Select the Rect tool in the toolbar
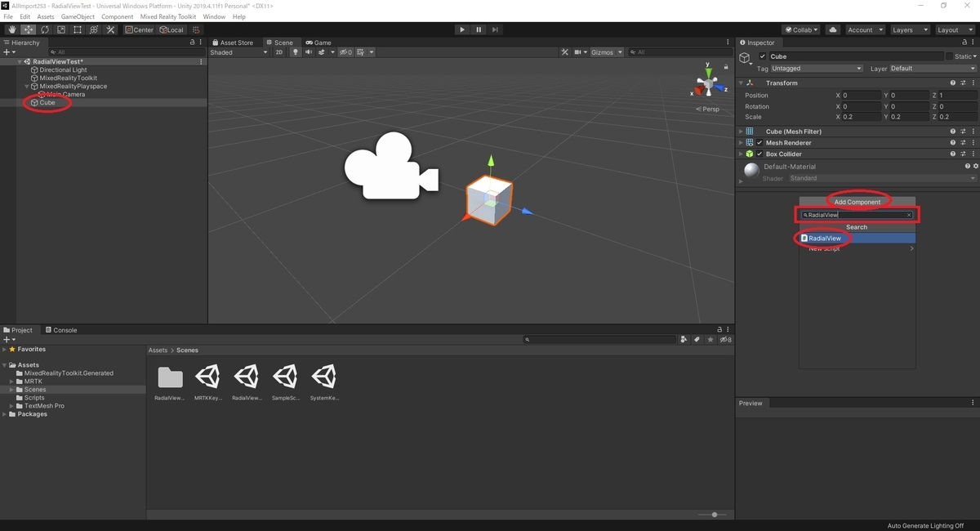This screenshot has height=531, width=980. 77,29
